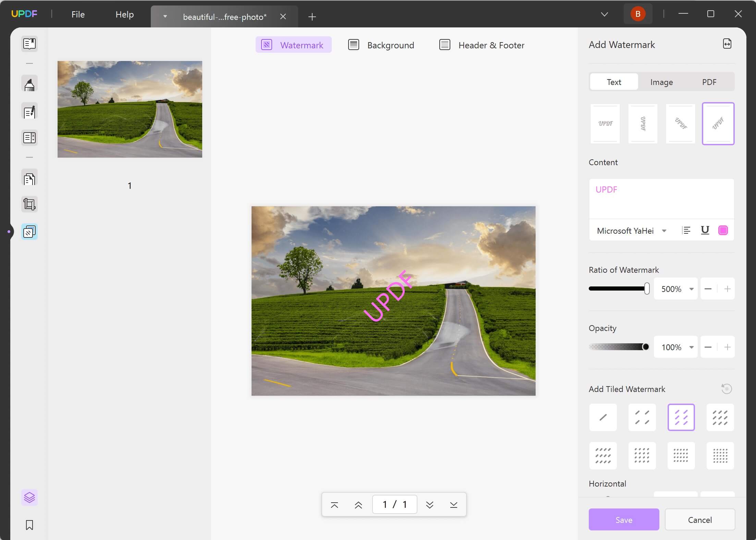The height and width of the screenshot is (540, 756).
Task: Select the single diagonal tile pattern
Action: click(602, 417)
